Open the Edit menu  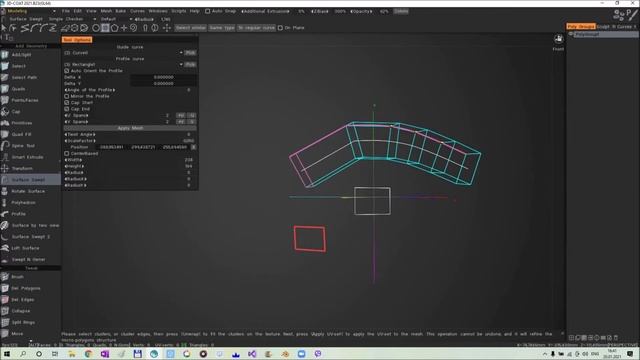[78, 11]
